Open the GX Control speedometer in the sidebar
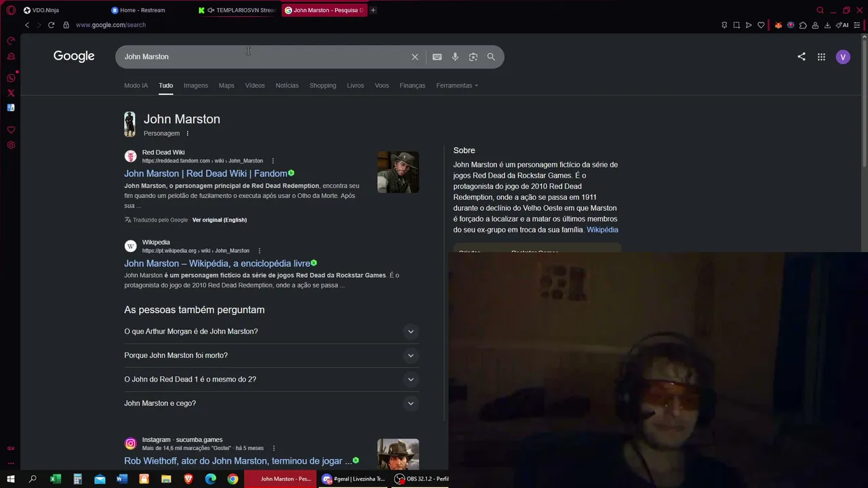 pyautogui.click(x=11, y=41)
